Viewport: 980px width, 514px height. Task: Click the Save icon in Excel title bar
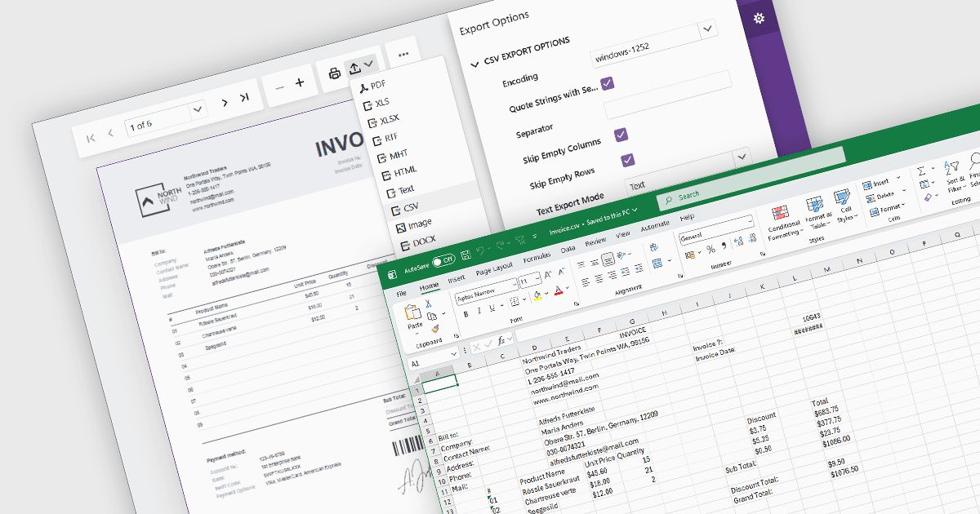[465, 255]
